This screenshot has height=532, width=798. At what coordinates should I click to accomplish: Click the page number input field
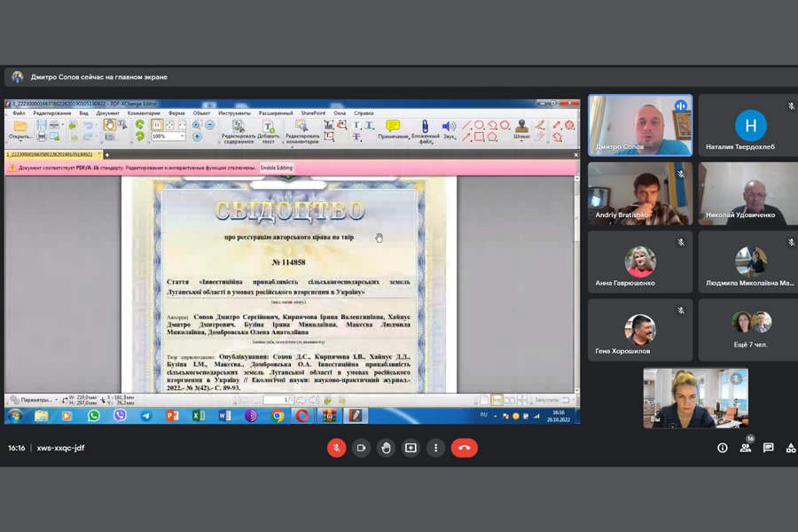pyautogui.click(x=278, y=400)
